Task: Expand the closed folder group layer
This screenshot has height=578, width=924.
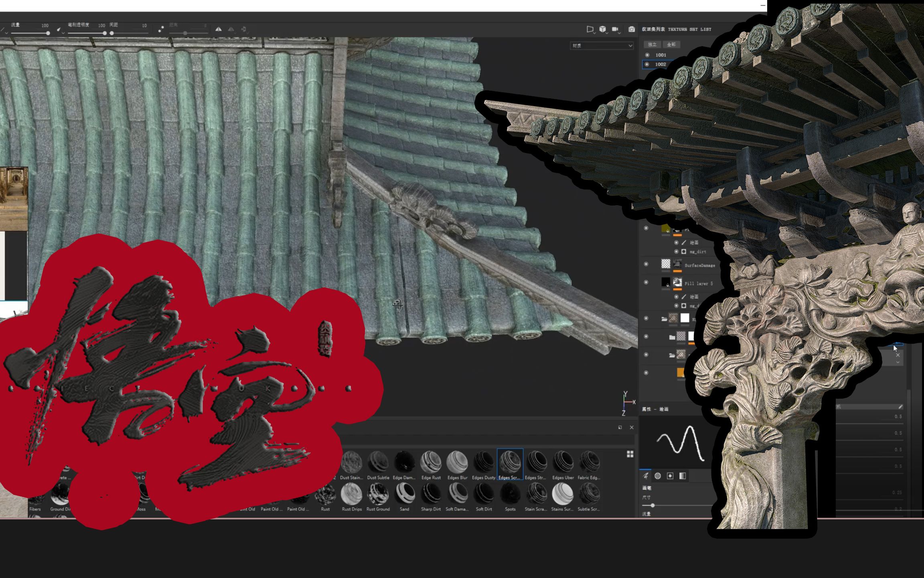Action: tap(672, 337)
